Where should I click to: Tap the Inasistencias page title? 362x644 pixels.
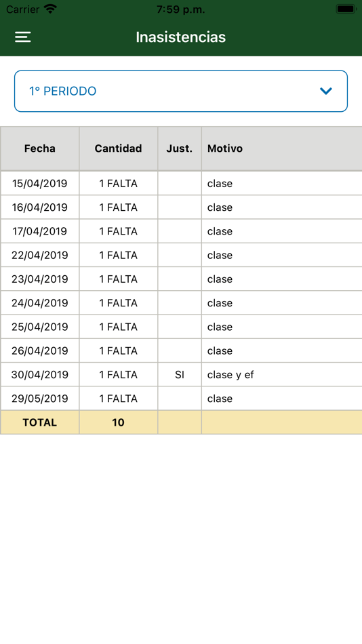[181, 37]
